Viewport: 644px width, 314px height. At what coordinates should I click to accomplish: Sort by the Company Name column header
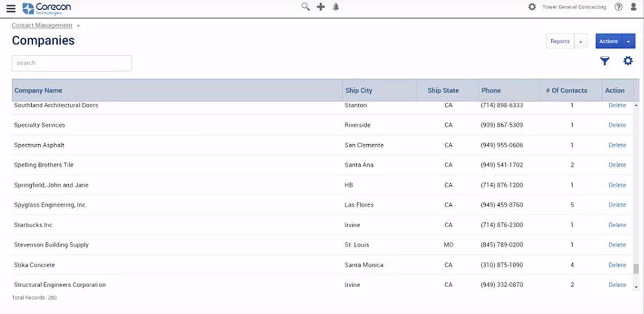pos(38,91)
